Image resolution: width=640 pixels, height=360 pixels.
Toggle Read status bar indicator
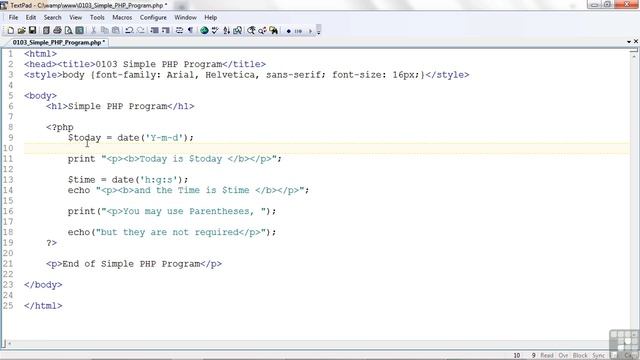coord(547,356)
